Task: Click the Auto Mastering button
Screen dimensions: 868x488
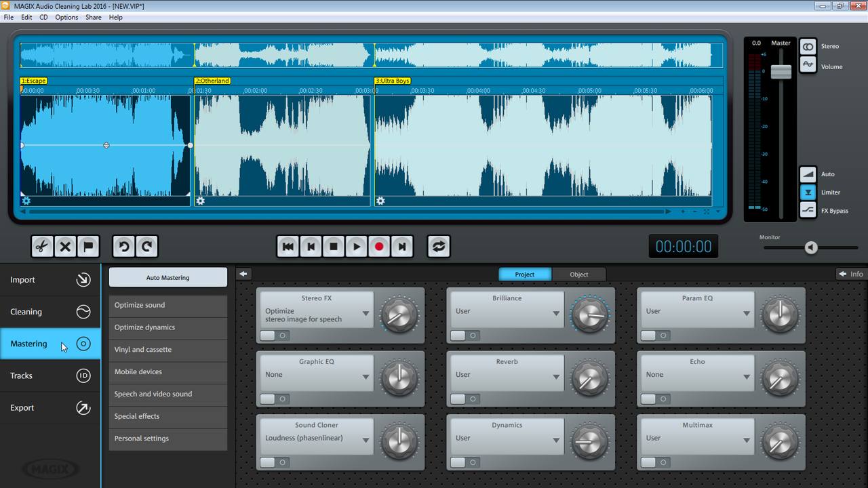Action: pos(168,277)
